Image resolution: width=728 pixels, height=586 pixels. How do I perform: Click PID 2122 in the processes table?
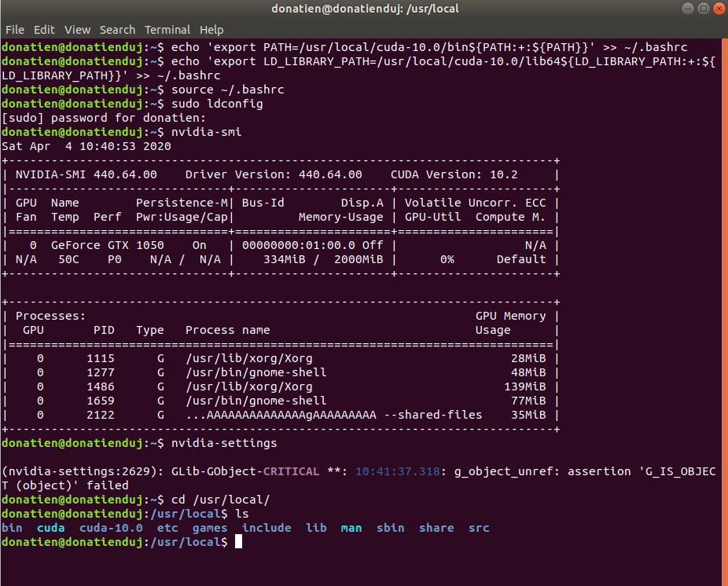[101, 415]
